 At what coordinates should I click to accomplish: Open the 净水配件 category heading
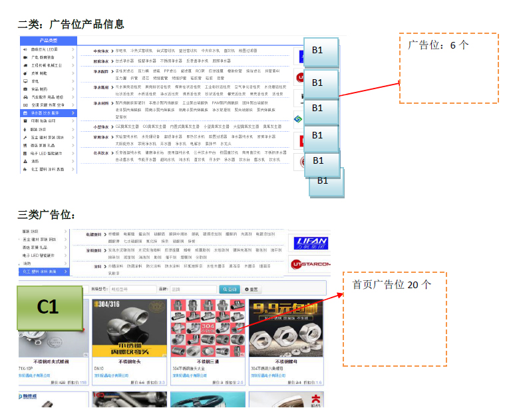pyautogui.click(x=101, y=71)
